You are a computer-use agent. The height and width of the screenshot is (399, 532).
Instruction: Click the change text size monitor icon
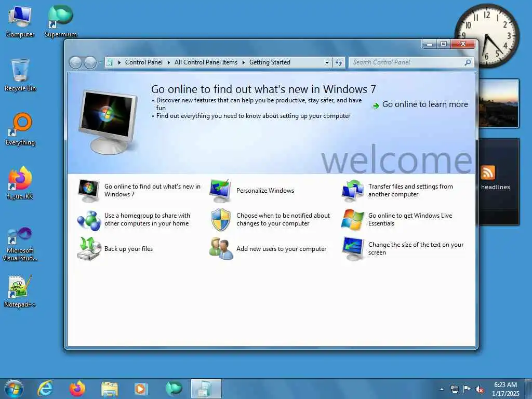[x=353, y=249]
